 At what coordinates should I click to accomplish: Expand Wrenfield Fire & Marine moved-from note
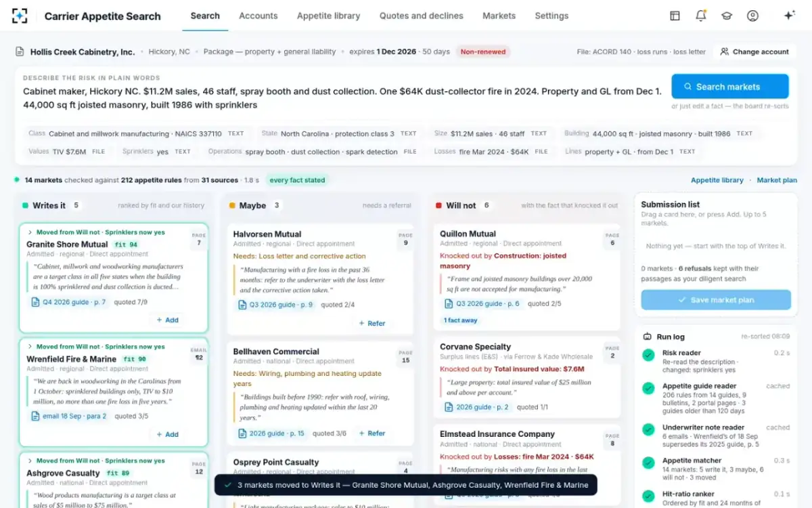(x=30, y=347)
